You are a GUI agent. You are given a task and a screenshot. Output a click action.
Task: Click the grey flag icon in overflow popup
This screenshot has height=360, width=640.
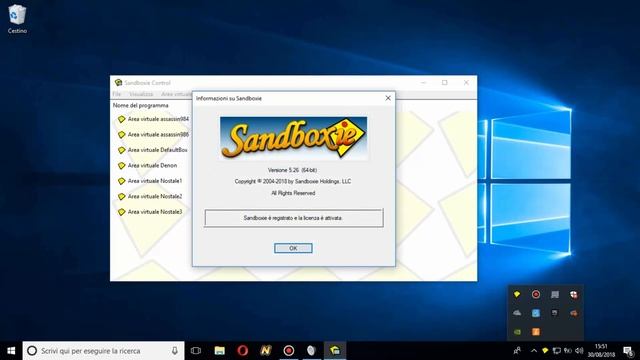click(x=555, y=294)
